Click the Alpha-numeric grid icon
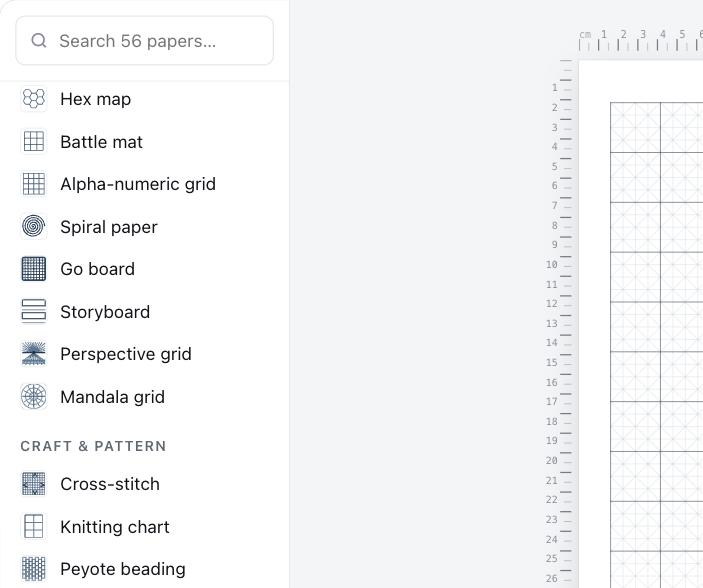The image size is (703, 588). (34, 184)
